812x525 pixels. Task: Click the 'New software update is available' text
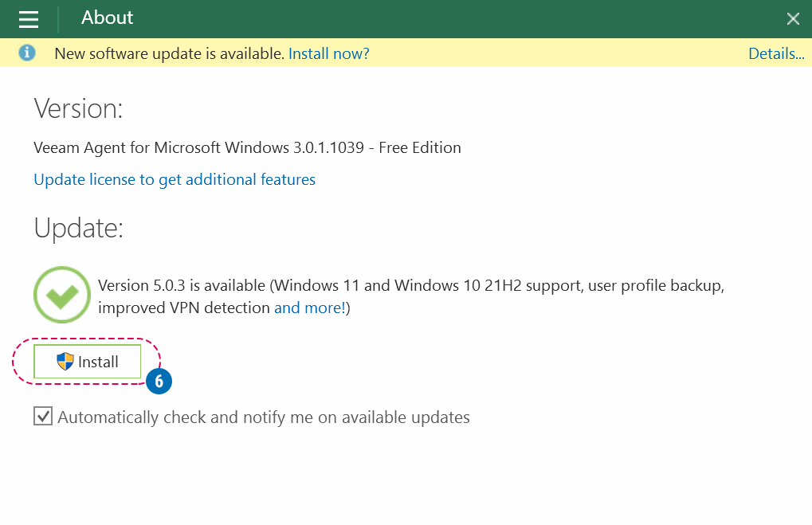(169, 53)
